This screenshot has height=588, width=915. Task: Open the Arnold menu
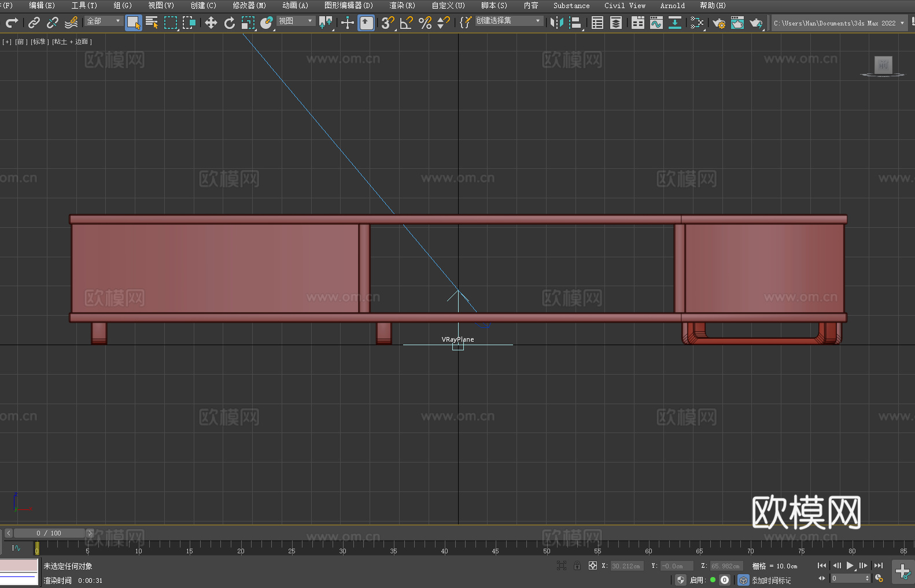coord(673,5)
